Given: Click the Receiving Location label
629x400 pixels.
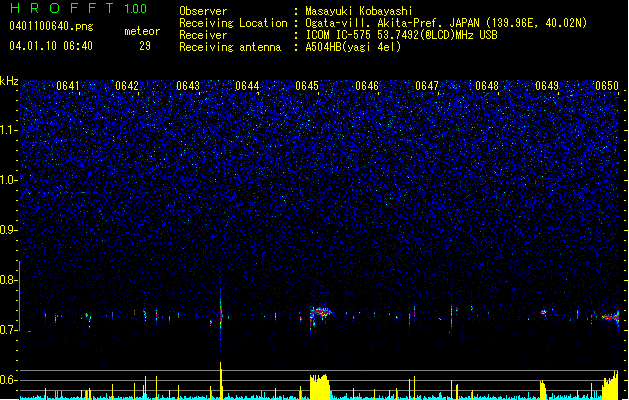Looking at the screenshot, I should [233, 23].
